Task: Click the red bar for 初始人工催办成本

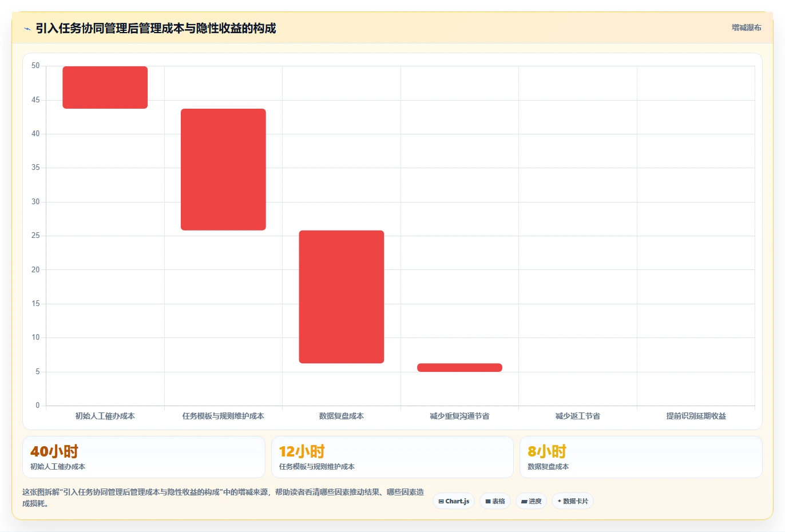Action: [105, 88]
